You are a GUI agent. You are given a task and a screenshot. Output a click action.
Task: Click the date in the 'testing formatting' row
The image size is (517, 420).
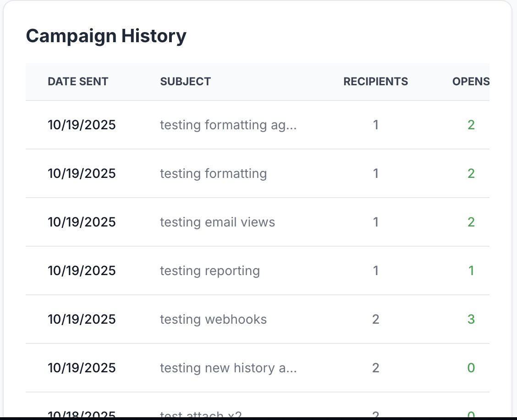82,173
